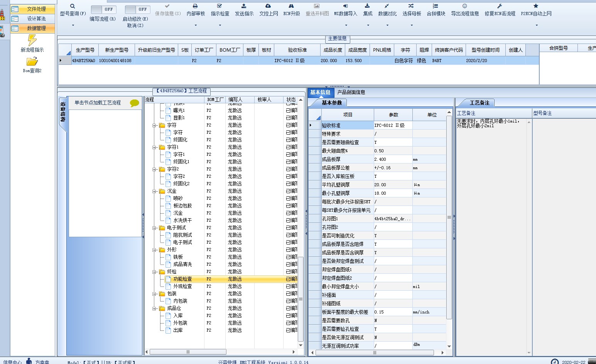Open dropdown arrow under 型号查询
This screenshot has width=596, height=364.
coord(73,25)
